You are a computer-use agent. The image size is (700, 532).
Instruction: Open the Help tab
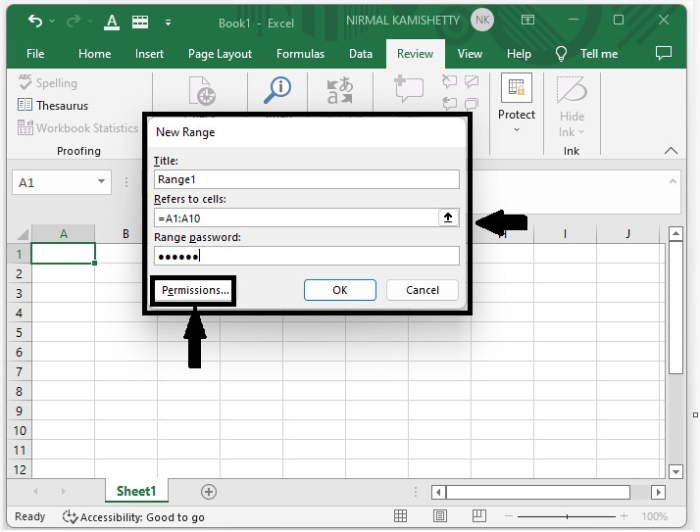(519, 54)
